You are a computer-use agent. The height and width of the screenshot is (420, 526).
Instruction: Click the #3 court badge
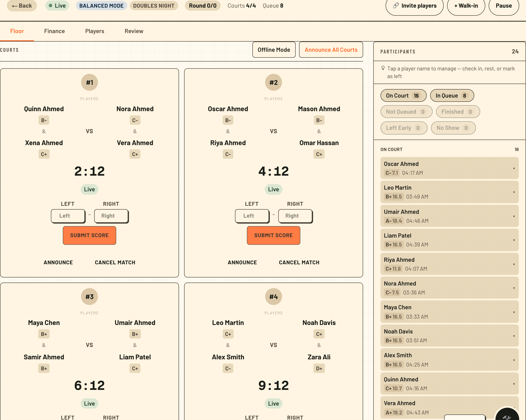90,297
